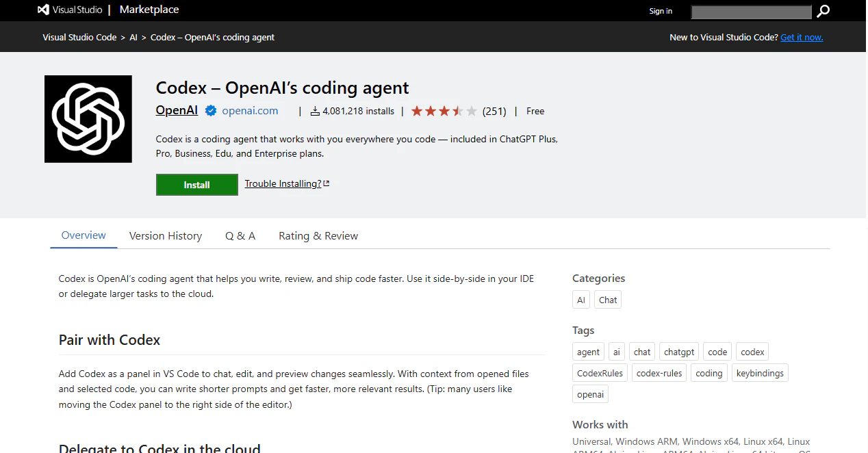Click the openai tag
Image resolution: width=868 pixels, height=453 pixels.
pos(590,394)
